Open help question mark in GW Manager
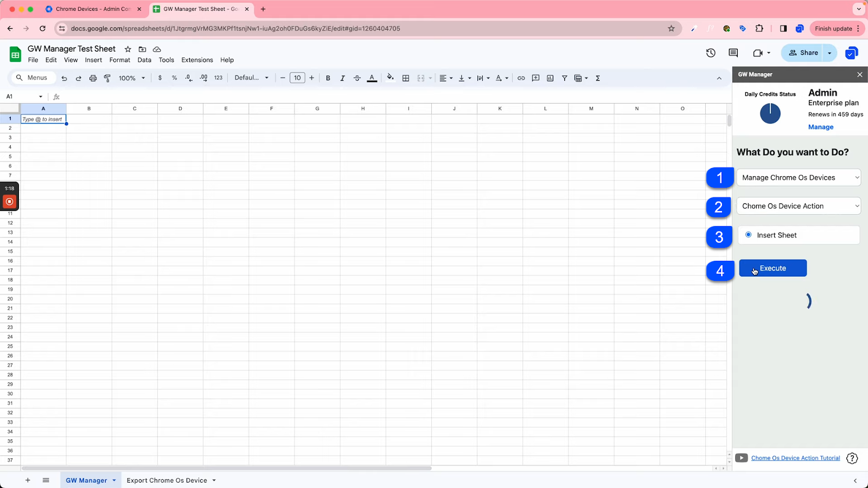The height and width of the screenshot is (488, 868). (x=852, y=458)
